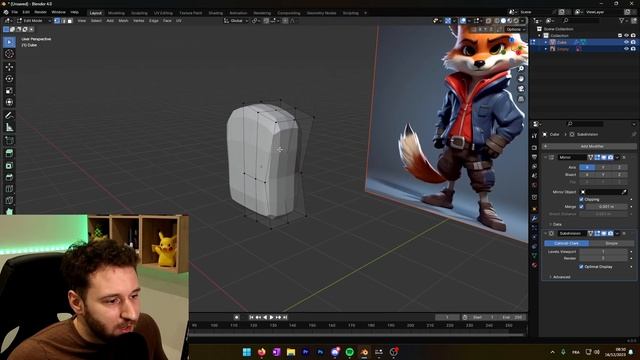Image resolution: width=640 pixels, height=360 pixels.
Task: Pick mirror object with the eyedropper
Action: 624,192
